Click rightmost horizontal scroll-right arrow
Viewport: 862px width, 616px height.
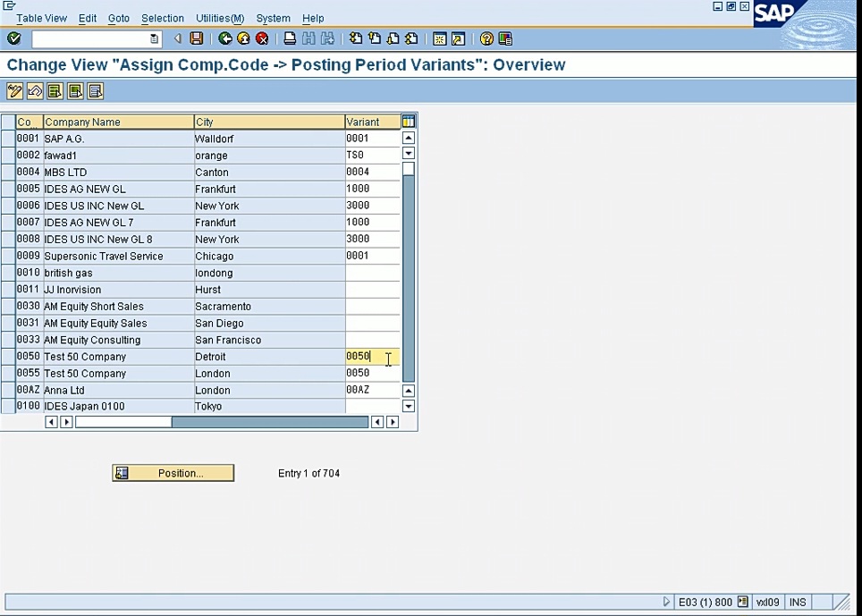[393, 422]
